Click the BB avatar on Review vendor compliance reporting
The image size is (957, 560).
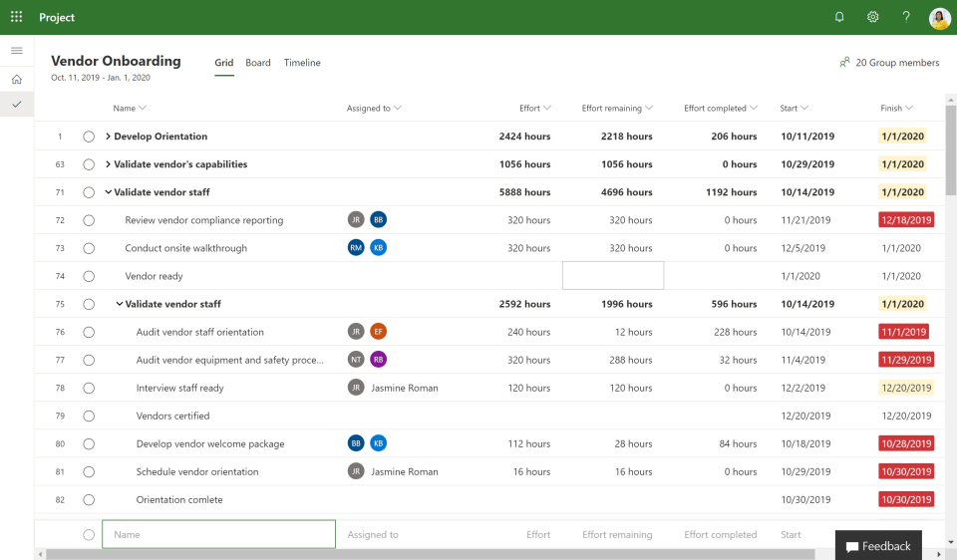tap(379, 219)
